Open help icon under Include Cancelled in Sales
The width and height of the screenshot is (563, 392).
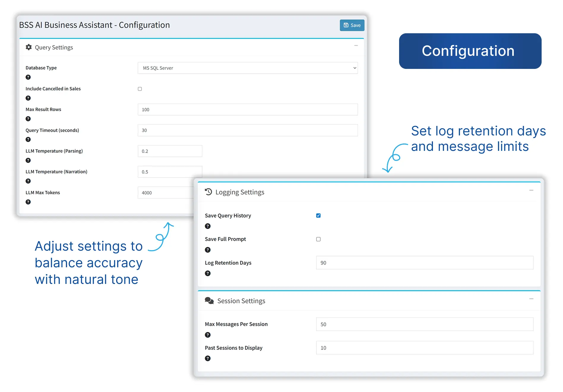(28, 98)
